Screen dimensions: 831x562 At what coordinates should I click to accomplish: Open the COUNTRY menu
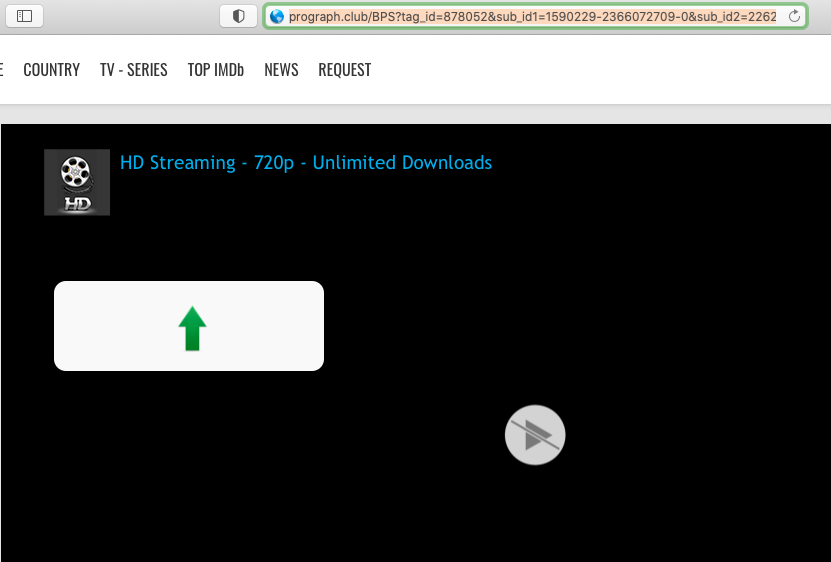pyautogui.click(x=51, y=70)
